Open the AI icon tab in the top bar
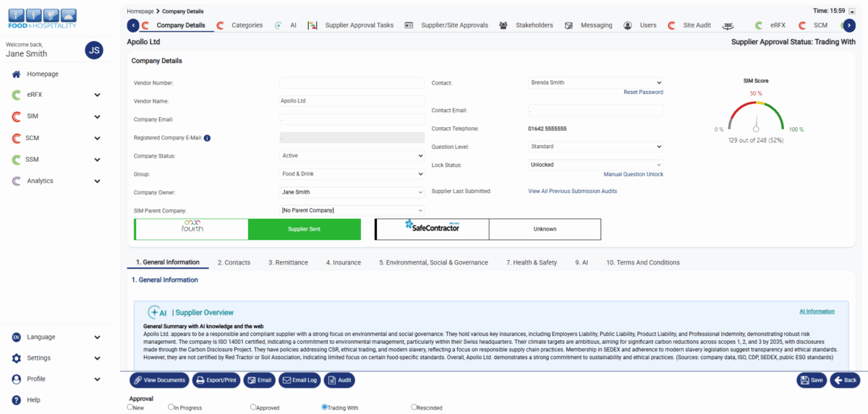 [x=278, y=25]
